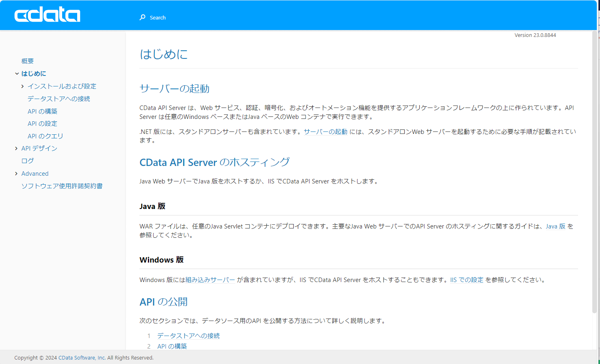Open the IIS での設定 link
600x364 pixels.
point(467,280)
